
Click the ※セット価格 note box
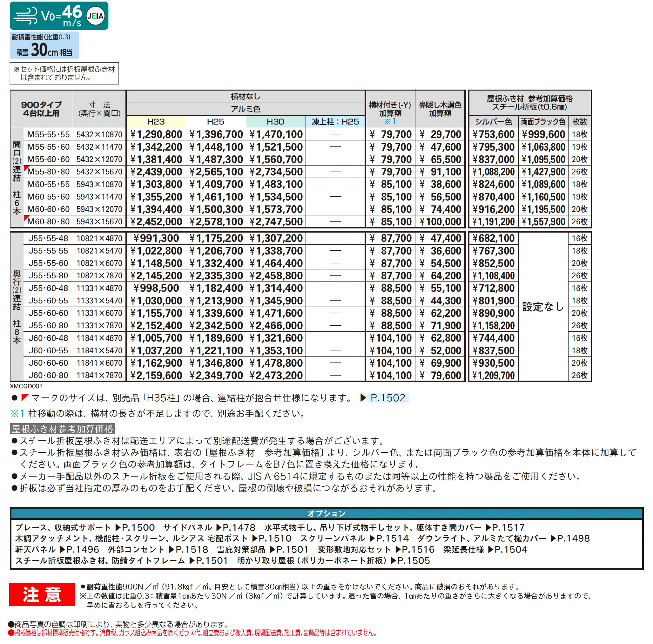(64, 73)
